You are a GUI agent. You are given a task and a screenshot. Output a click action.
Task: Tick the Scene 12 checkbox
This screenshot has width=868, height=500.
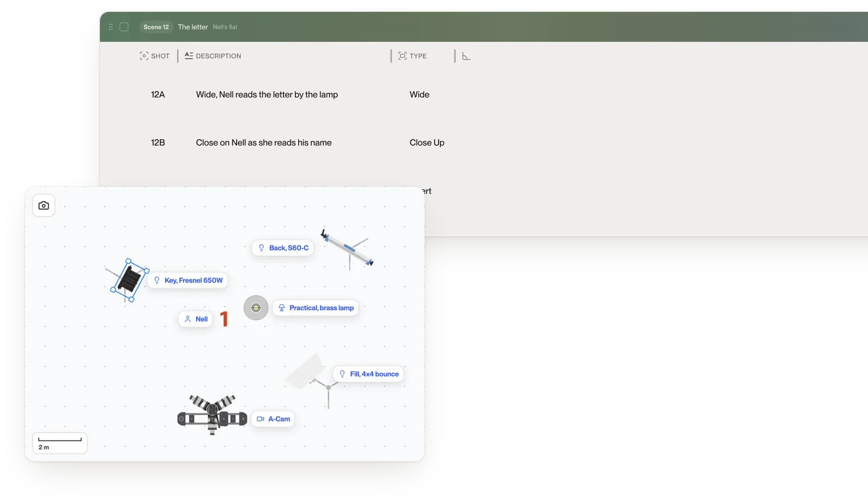pyautogui.click(x=124, y=27)
